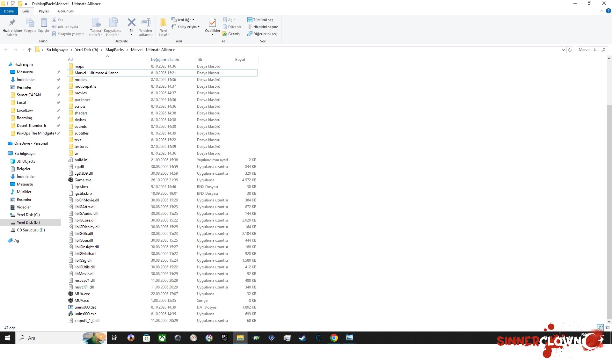Pin with Hızlı erişime sabitle icon
The image size is (612, 364).
pyautogui.click(x=12, y=23)
